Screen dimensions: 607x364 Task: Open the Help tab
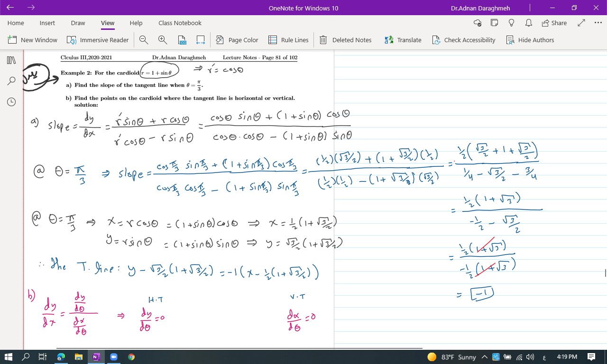pos(136,23)
